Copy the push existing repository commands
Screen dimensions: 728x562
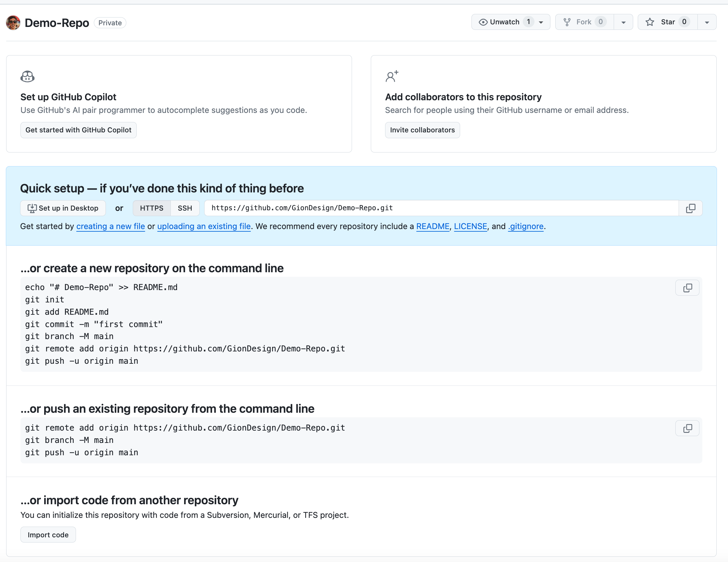click(x=687, y=428)
